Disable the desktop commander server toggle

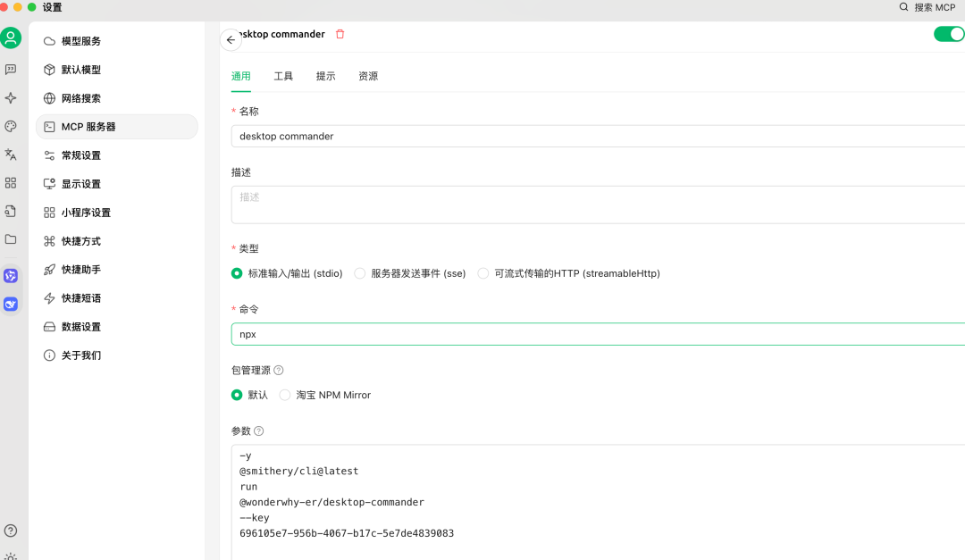(x=949, y=33)
